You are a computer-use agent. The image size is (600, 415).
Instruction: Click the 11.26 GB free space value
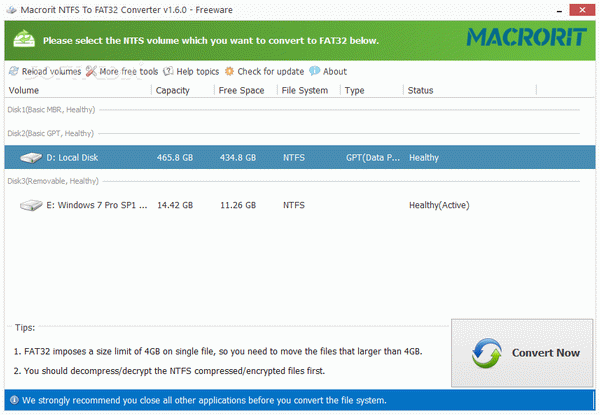click(238, 205)
